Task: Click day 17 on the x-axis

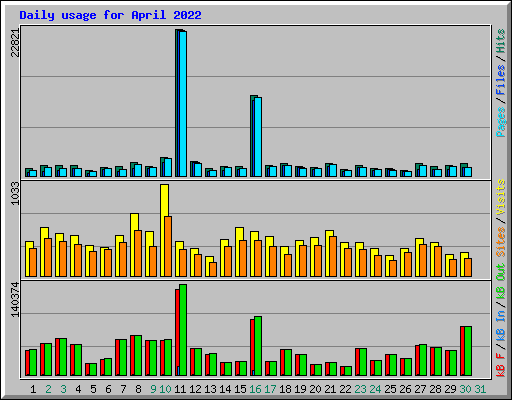Action: [270, 389]
